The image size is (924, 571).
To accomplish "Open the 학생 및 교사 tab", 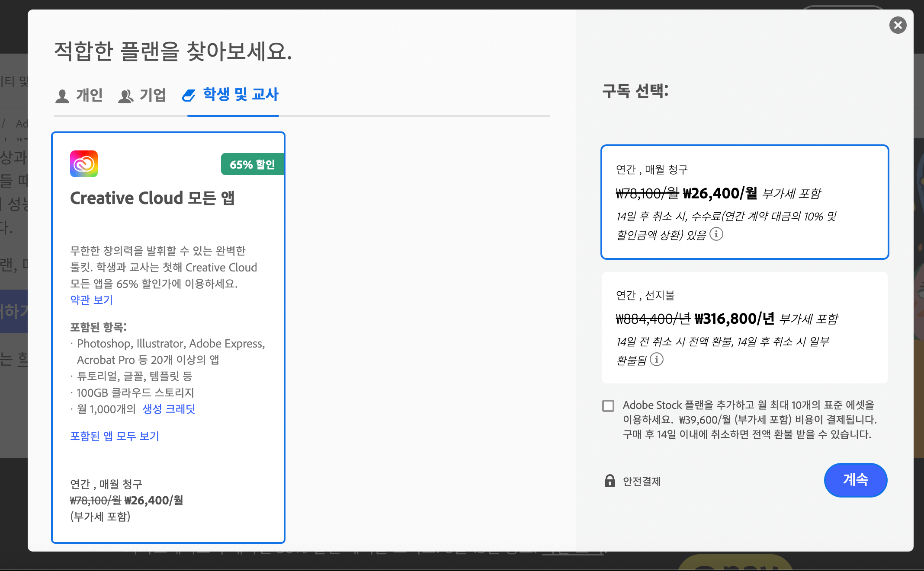I will [x=241, y=94].
